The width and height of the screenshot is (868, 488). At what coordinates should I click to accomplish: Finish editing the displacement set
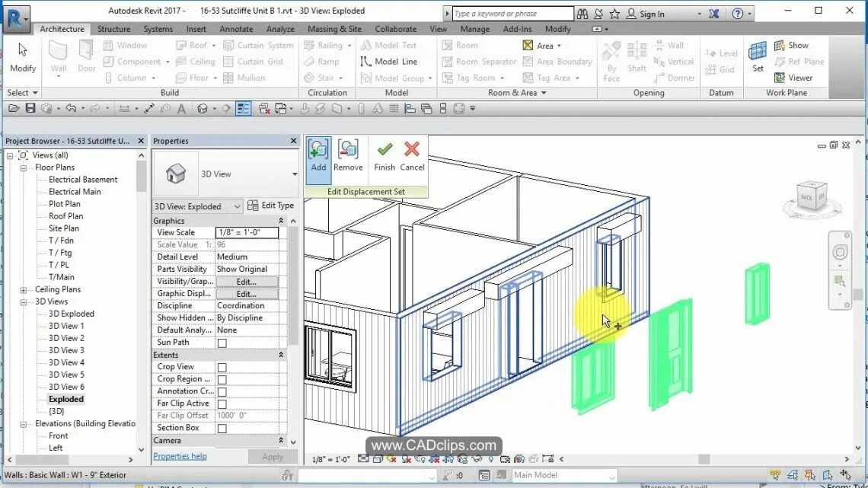pos(385,156)
